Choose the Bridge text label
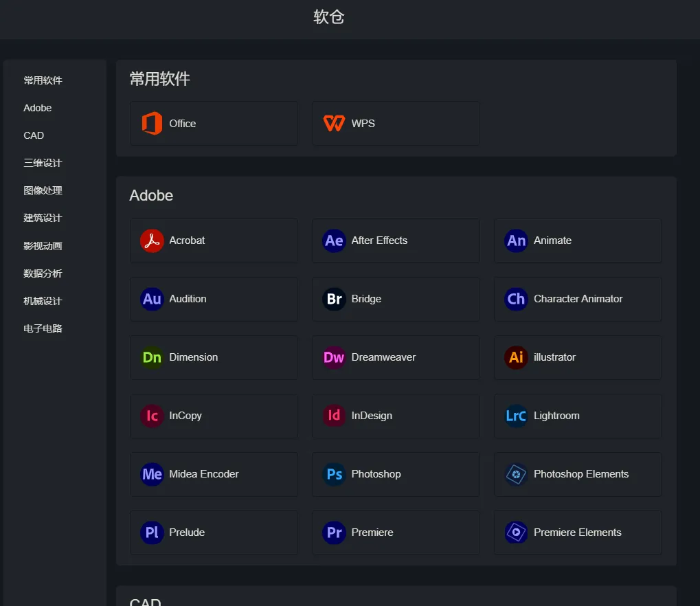 (x=367, y=299)
